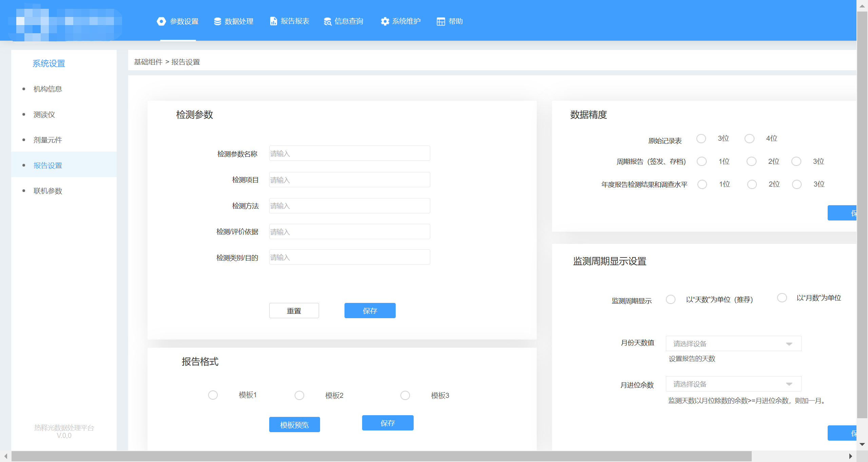868x462 pixels.
Task: Click the 设置报告的天数 hint text
Action: click(692, 359)
